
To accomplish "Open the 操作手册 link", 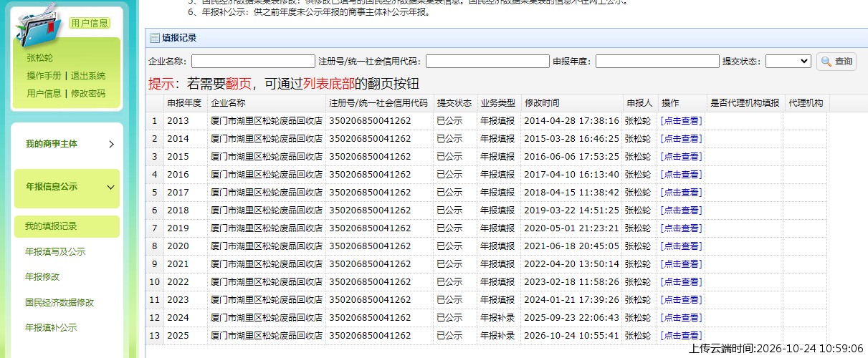I will (44, 76).
